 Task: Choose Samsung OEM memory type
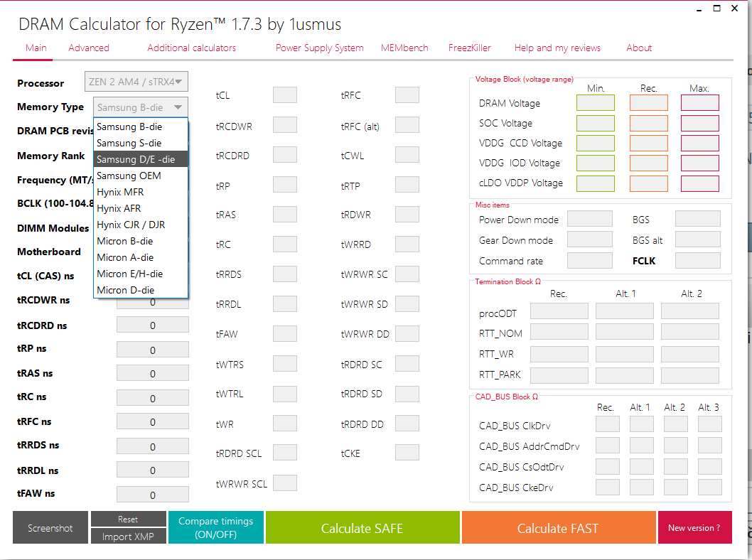(141, 176)
